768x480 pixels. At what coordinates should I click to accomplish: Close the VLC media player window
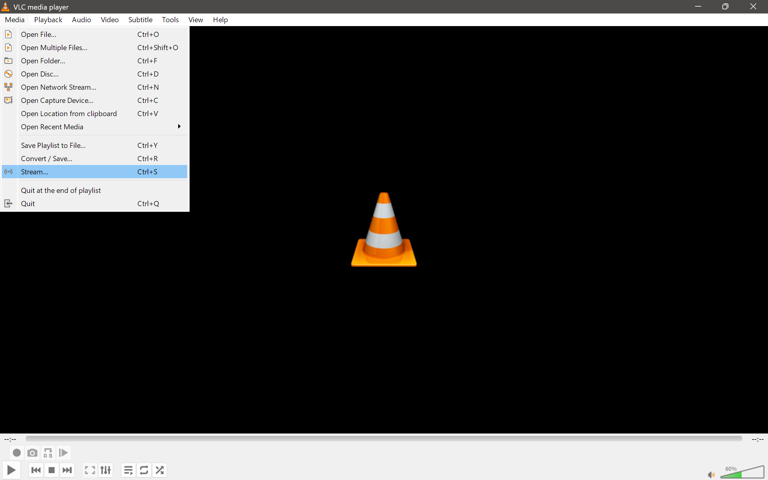753,6
